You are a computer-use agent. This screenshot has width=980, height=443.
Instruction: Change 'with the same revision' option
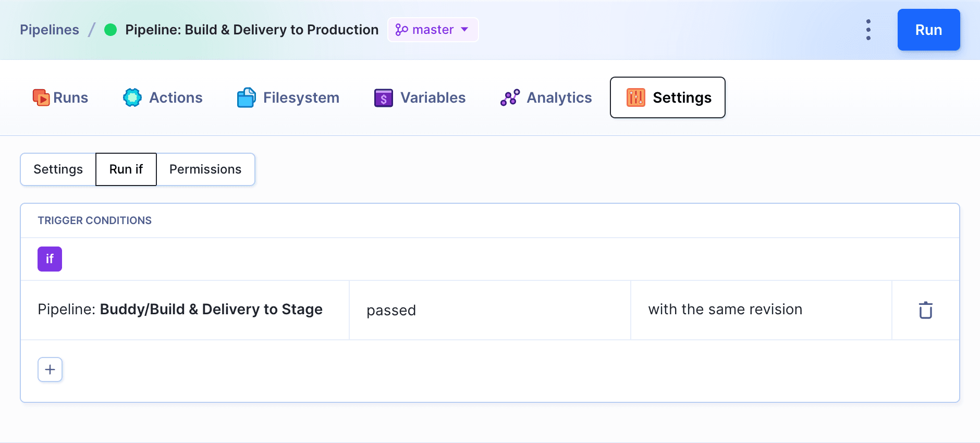[x=761, y=310]
